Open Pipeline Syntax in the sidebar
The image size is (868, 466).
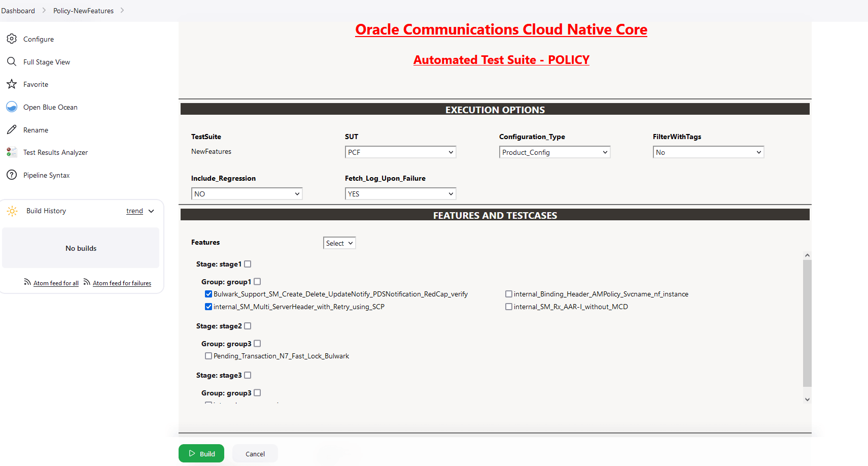(x=47, y=175)
